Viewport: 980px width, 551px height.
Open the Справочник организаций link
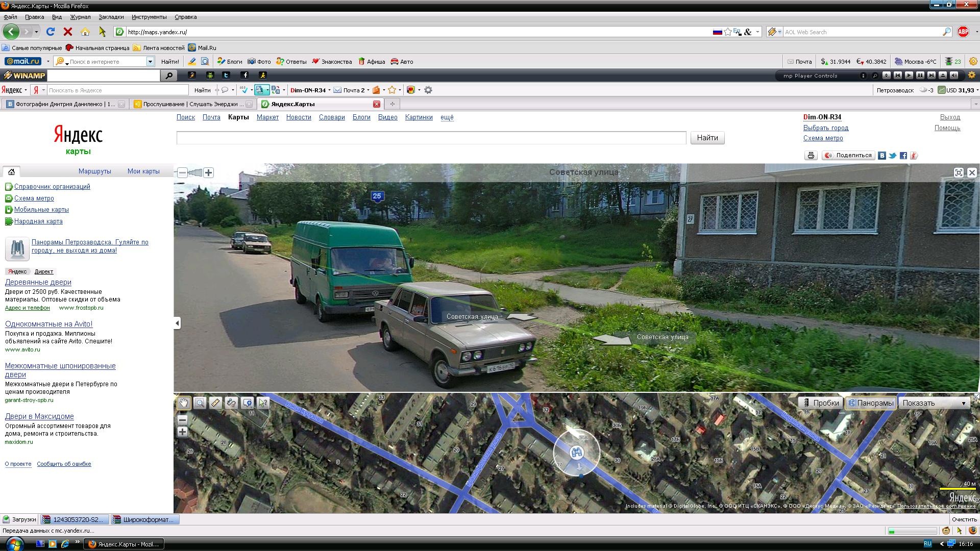(52, 187)
